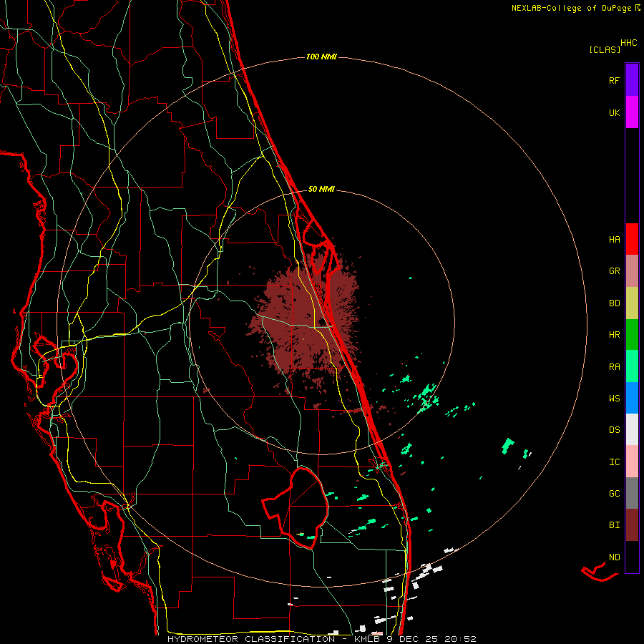Click the RF purple legend swatch
The image size is (644, 644).
pyautogui.click(x=632, y=80)
